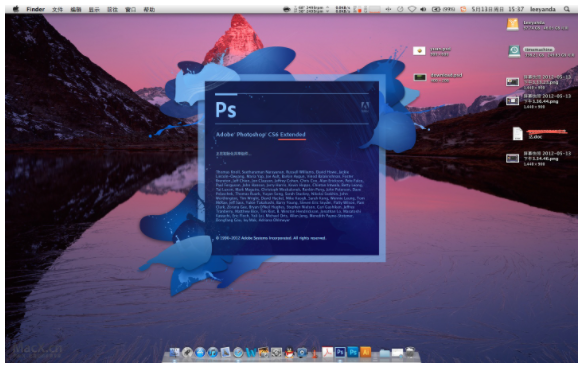Open the Wi-Fi status menu icon
Image resolution: width=586 pixels, height=369 pixels.
click(x=412, y=9)
